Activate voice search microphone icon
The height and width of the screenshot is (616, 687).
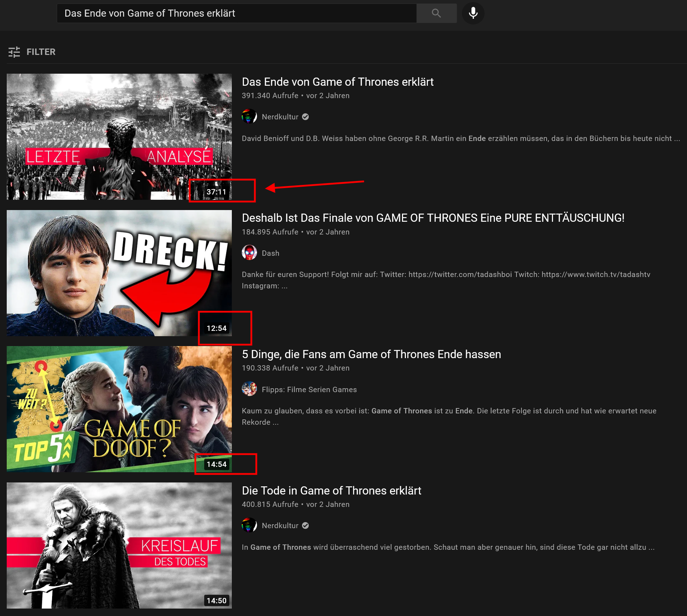pyautogui.click(x=473, y=13)
